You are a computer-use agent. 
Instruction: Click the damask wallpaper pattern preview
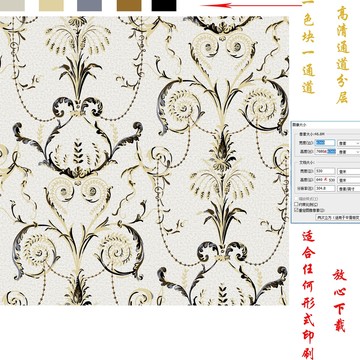pos(144,161)
